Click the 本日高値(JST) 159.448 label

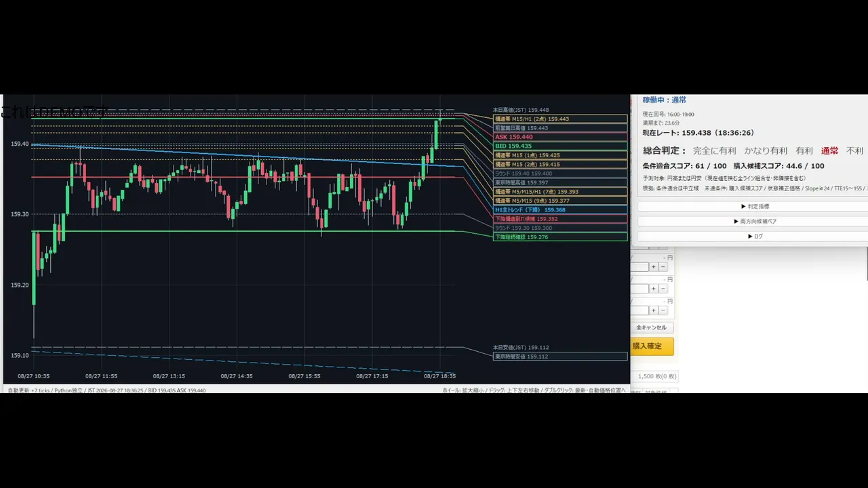pos(521,110)
